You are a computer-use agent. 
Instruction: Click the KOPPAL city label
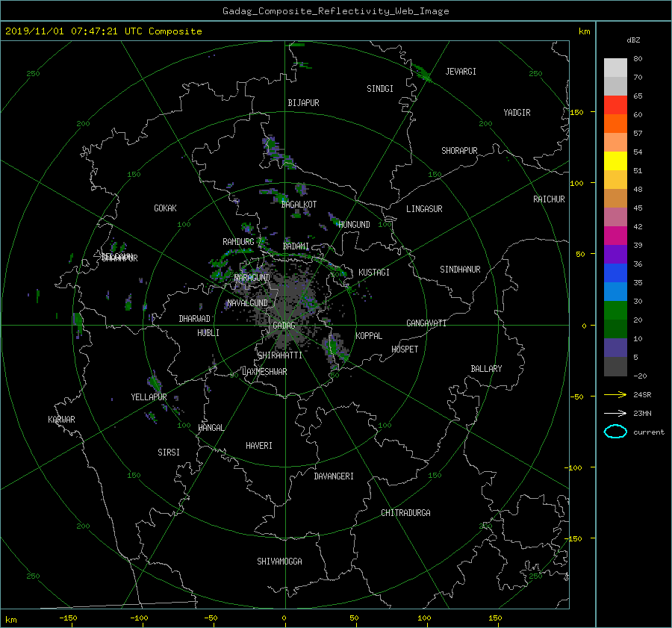[x=369, y=336]
